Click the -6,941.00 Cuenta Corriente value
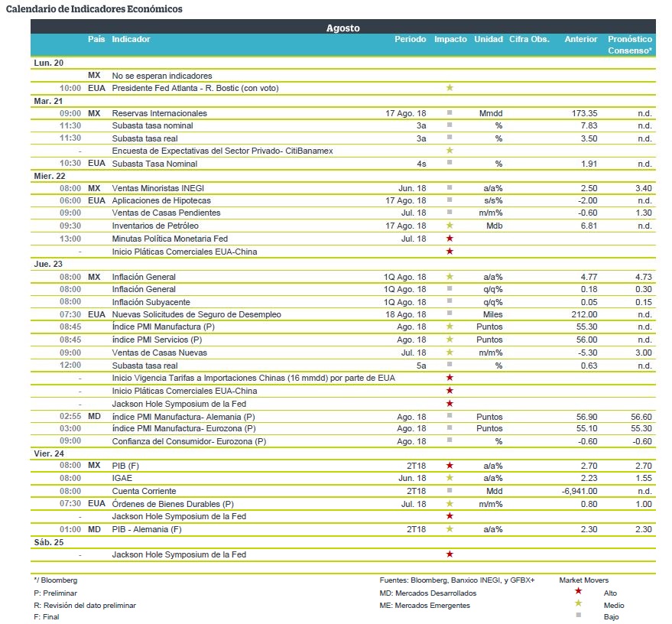The image size is (672, 624). (579, 491)
